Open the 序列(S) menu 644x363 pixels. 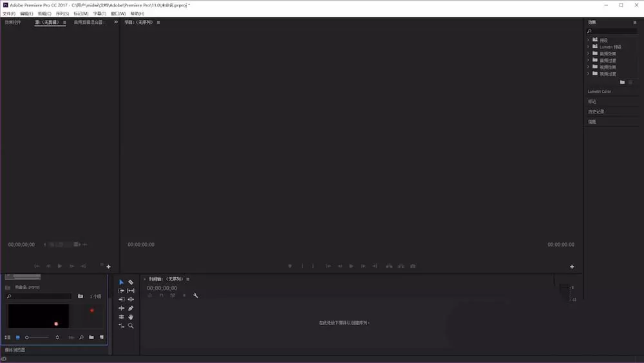62,14
